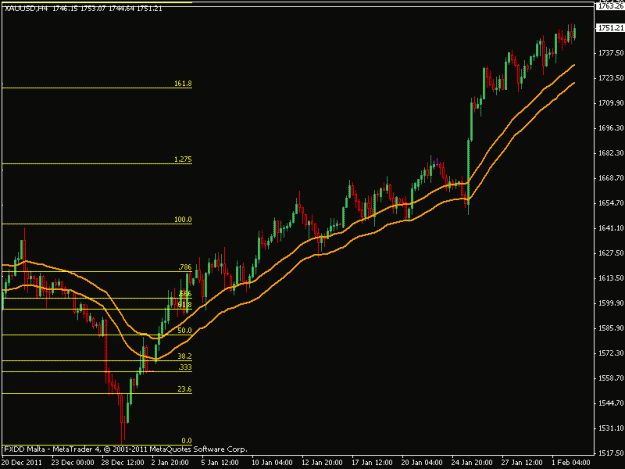Select the .786 Fibonacci level label
The height and width of the screenshot is (469, 625).
tap(185, 267)
